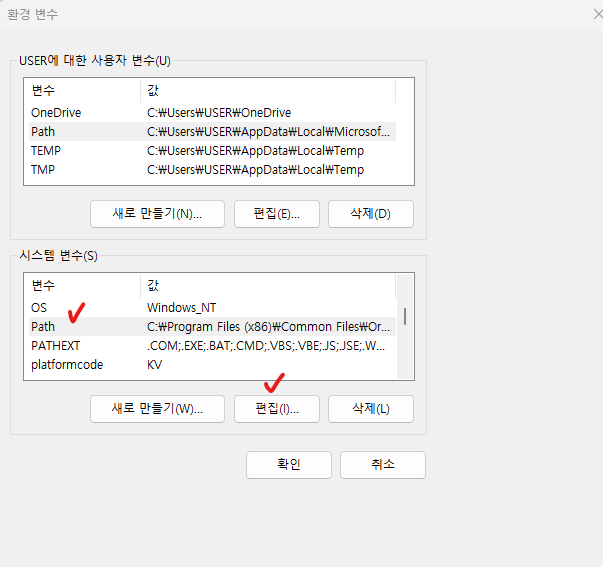Cancel with the 취소 button

click(383, 465)
